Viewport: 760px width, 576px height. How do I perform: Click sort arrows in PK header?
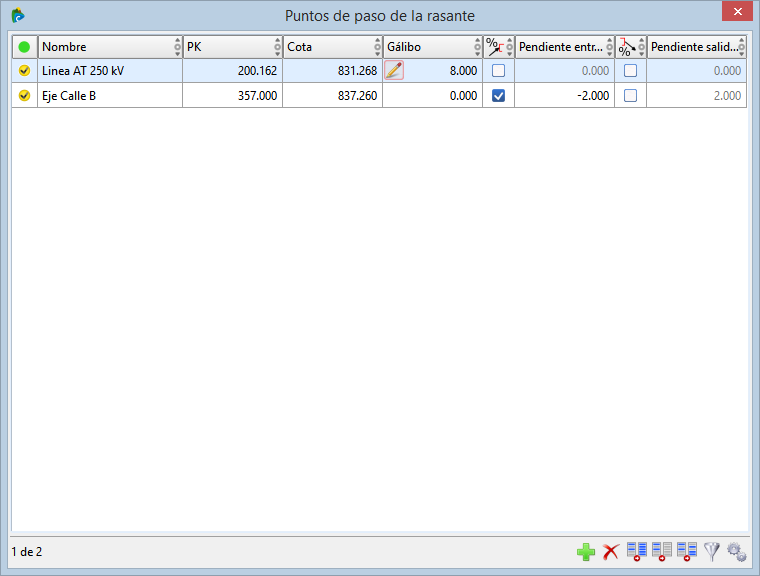click(277, 47)
